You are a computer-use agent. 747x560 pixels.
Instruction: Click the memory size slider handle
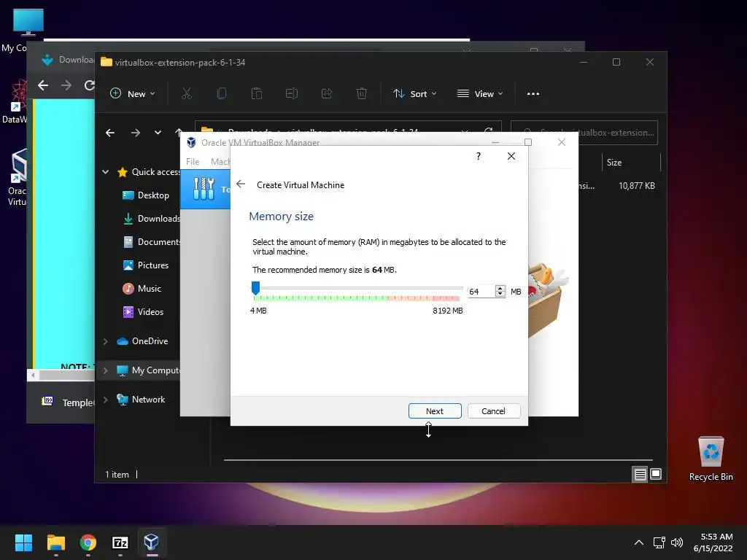tap(255, 287)
